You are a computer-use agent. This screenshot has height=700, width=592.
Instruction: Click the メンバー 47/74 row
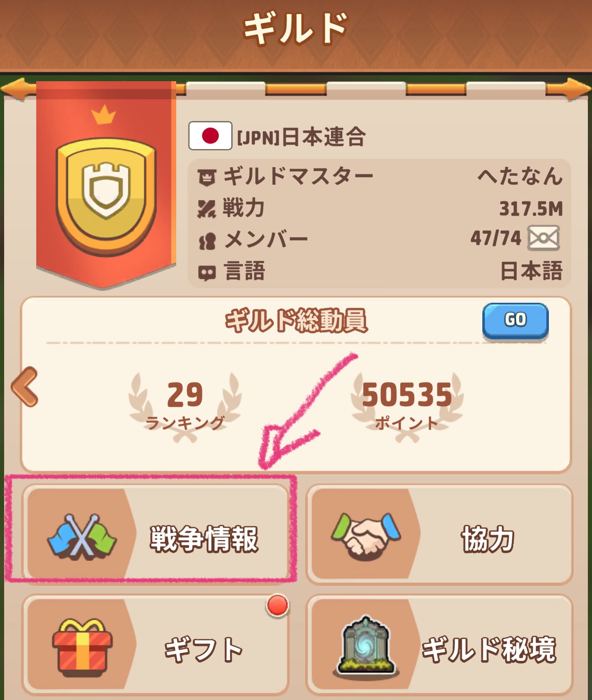pos(380,239)
